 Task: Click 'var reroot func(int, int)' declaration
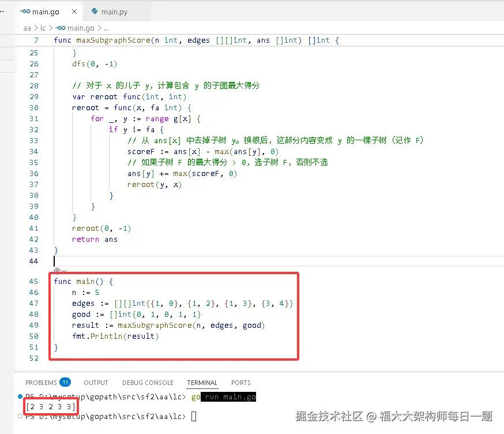coord(129,97)
